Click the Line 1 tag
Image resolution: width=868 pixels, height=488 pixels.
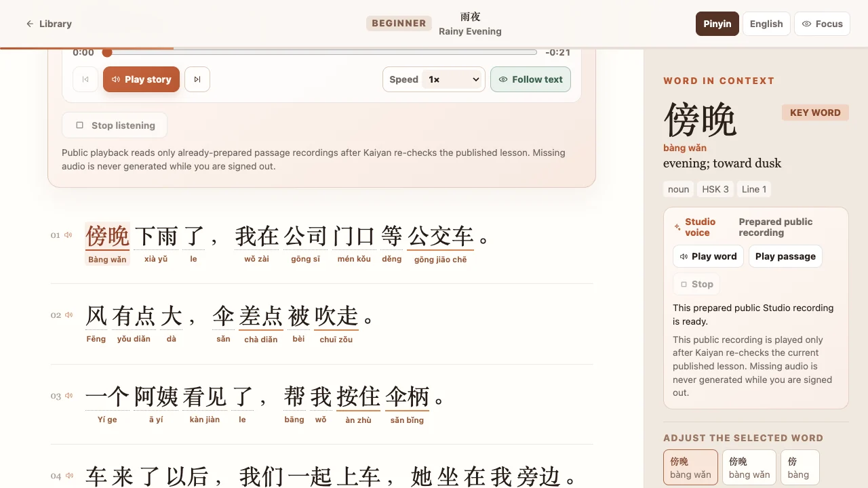754,189
